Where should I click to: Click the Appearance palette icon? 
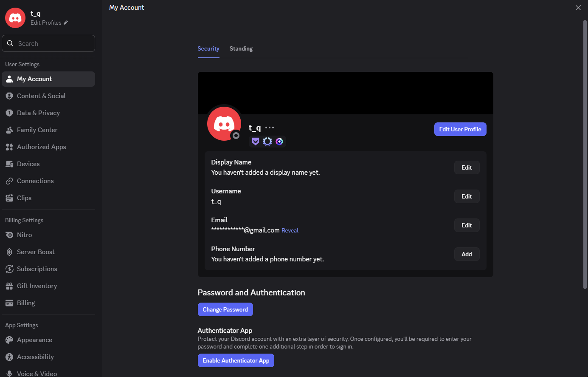point(9,340)
